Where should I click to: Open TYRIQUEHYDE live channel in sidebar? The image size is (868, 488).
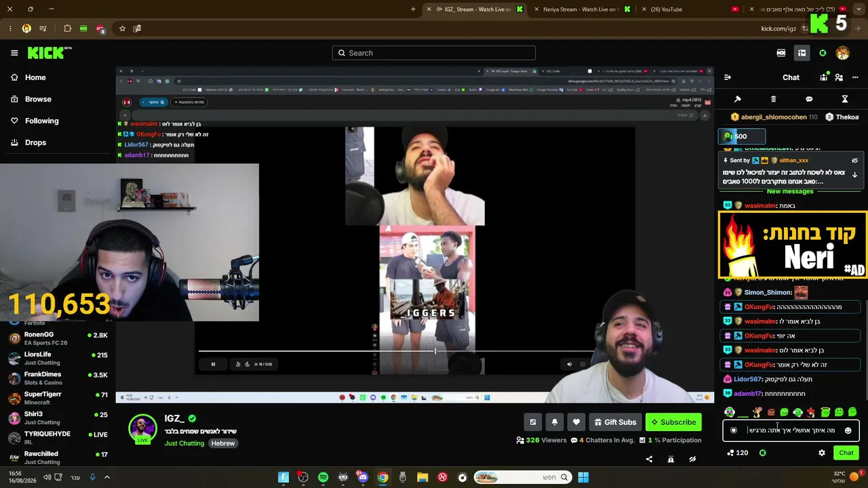tap(58, 437)
